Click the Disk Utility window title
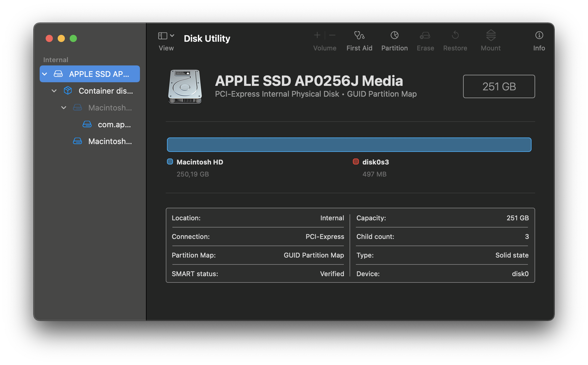The height and width of the screenshot is (365, 588). 207,38
